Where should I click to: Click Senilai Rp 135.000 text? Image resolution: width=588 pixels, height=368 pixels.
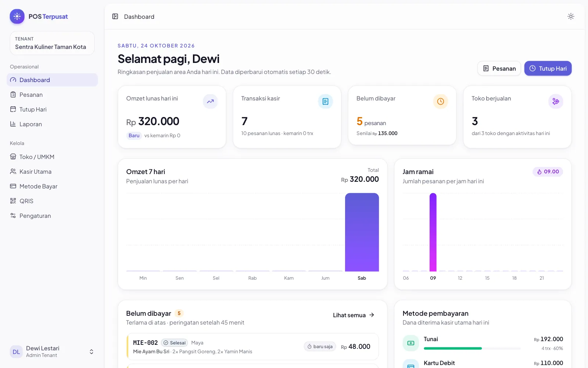377,133
